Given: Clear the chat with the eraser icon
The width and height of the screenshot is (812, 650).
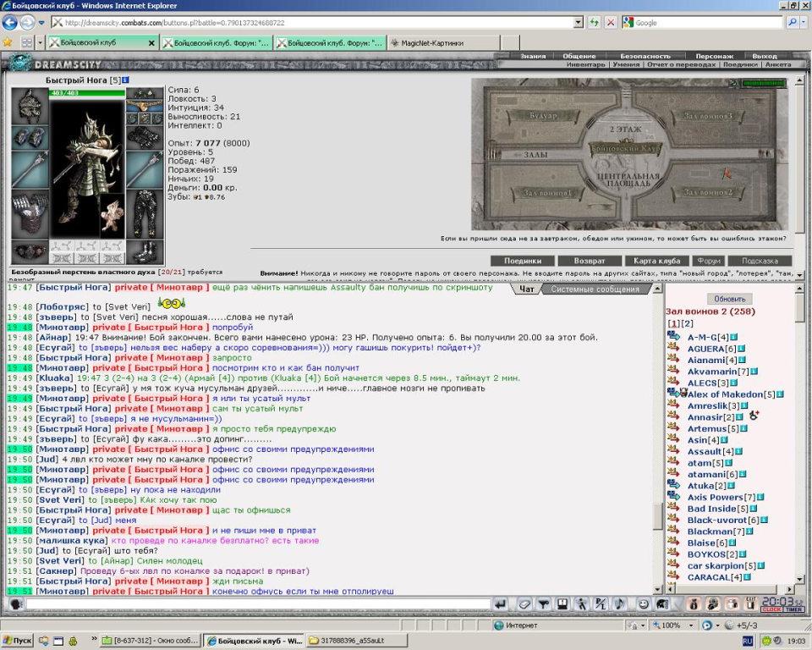Looking at the screenshot, I should click(x=524, y=604).
